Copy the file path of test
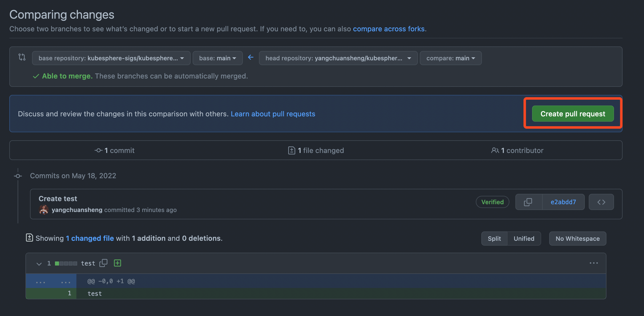The image size is (644, 316). (x=103, y=263)
